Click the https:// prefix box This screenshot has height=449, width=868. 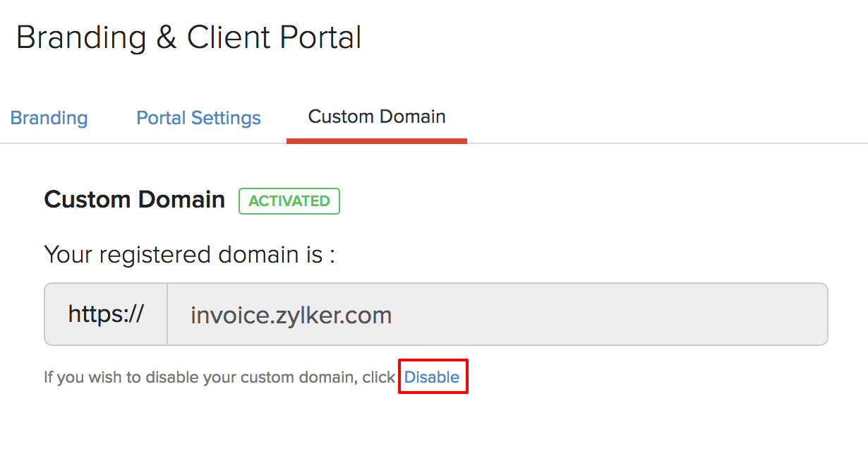tap(106, 315)
